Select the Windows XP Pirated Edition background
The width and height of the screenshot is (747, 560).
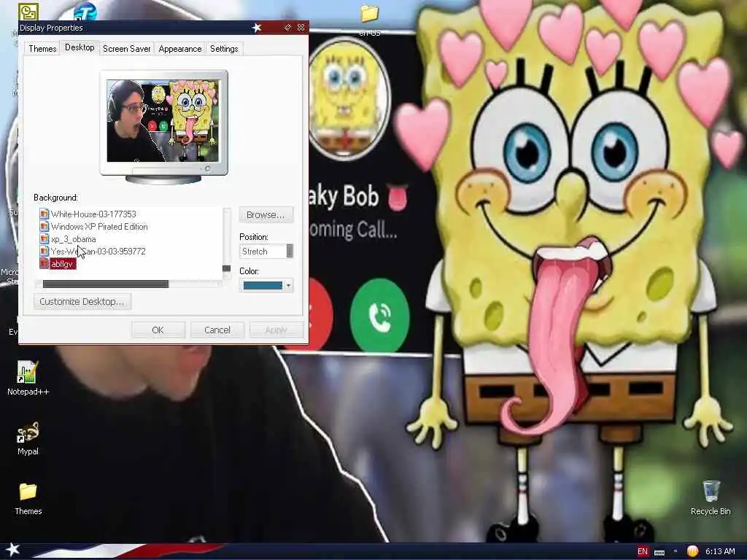tap(99, 227)
